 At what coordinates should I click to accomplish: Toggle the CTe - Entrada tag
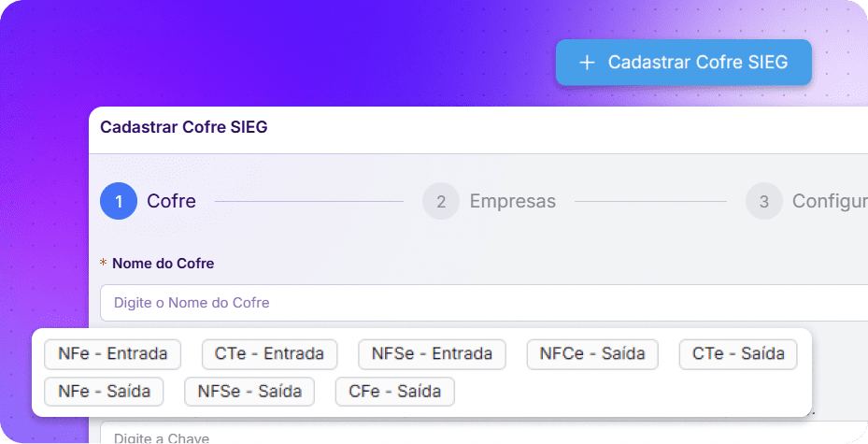coord(269,354)
